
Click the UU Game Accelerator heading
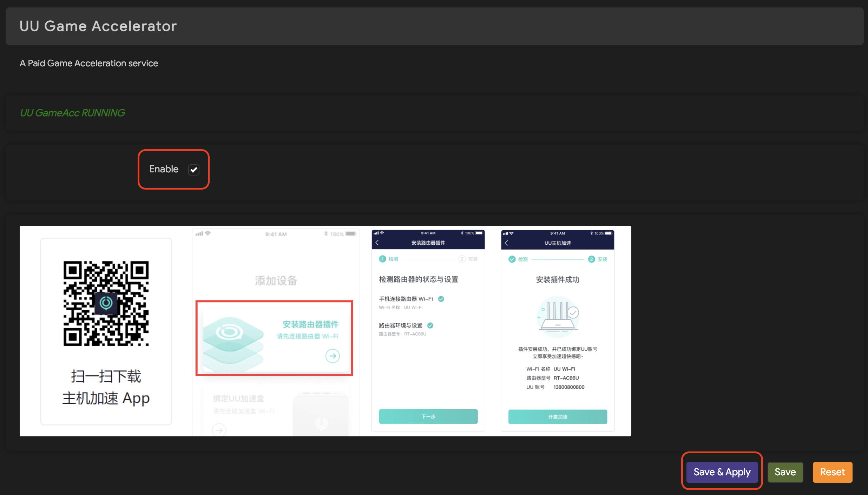[98, 26]
